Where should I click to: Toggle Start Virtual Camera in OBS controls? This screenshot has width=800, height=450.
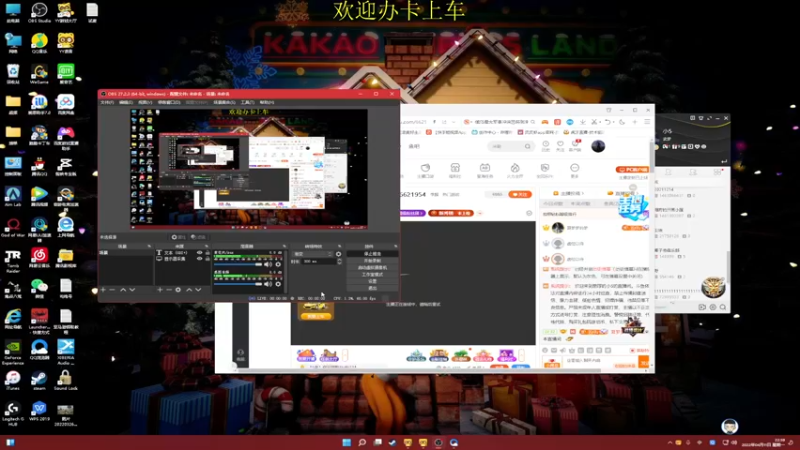tap(372, 268)
